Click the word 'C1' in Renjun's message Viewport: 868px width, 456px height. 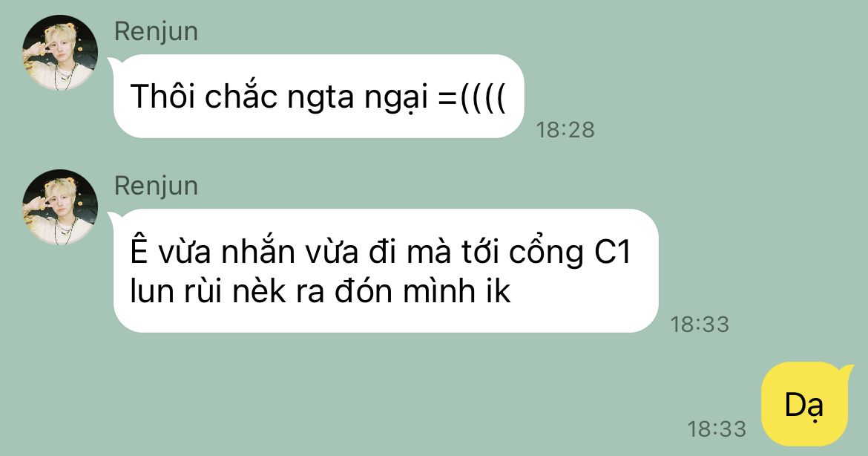613,252
